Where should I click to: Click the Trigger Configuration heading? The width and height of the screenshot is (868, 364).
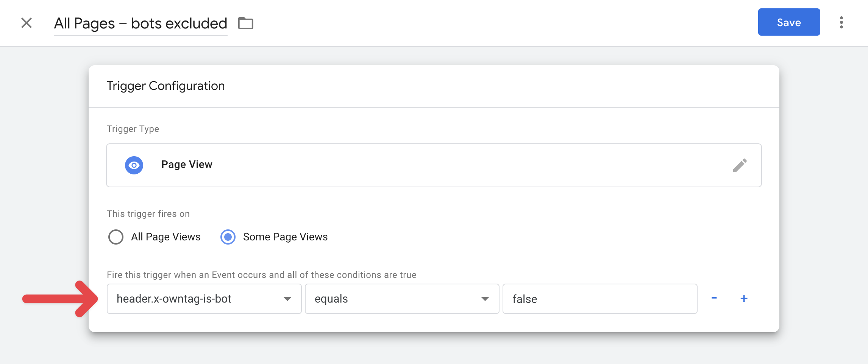165,86
